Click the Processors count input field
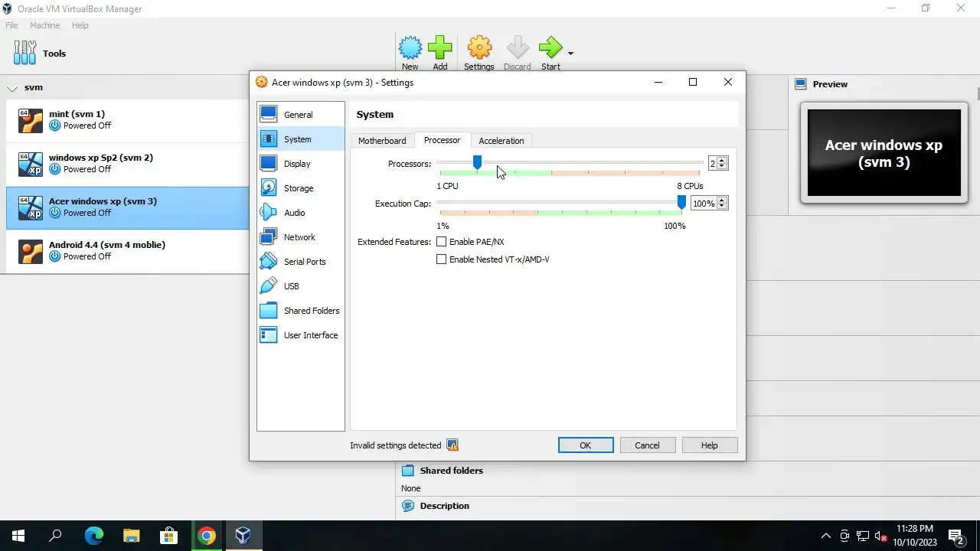980x551 pixels. [x=712, y=164]
